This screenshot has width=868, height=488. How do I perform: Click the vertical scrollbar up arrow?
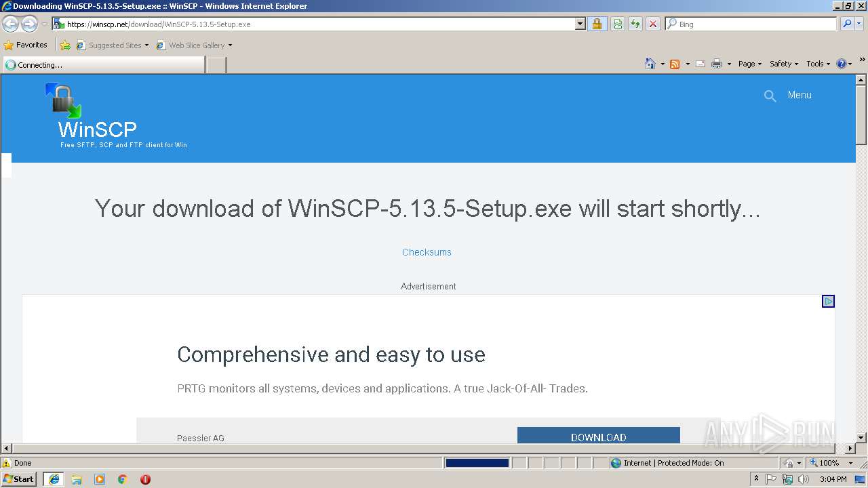click(x=861, y=80)
